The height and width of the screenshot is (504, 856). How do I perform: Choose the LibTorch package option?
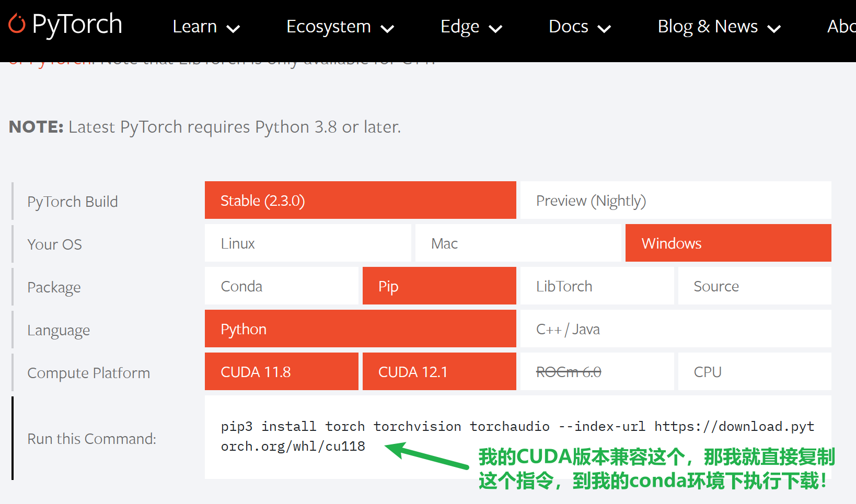coord(596,286)
